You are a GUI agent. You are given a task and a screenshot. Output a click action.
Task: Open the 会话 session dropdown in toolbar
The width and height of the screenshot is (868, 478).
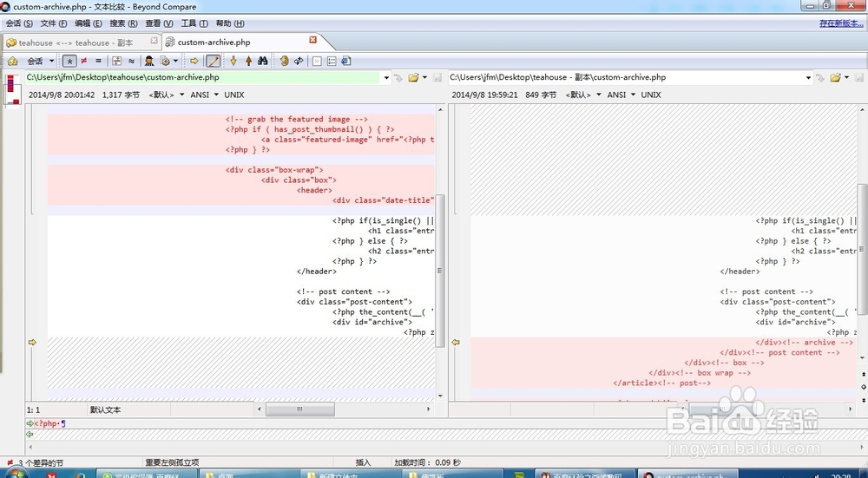[41, 61]
